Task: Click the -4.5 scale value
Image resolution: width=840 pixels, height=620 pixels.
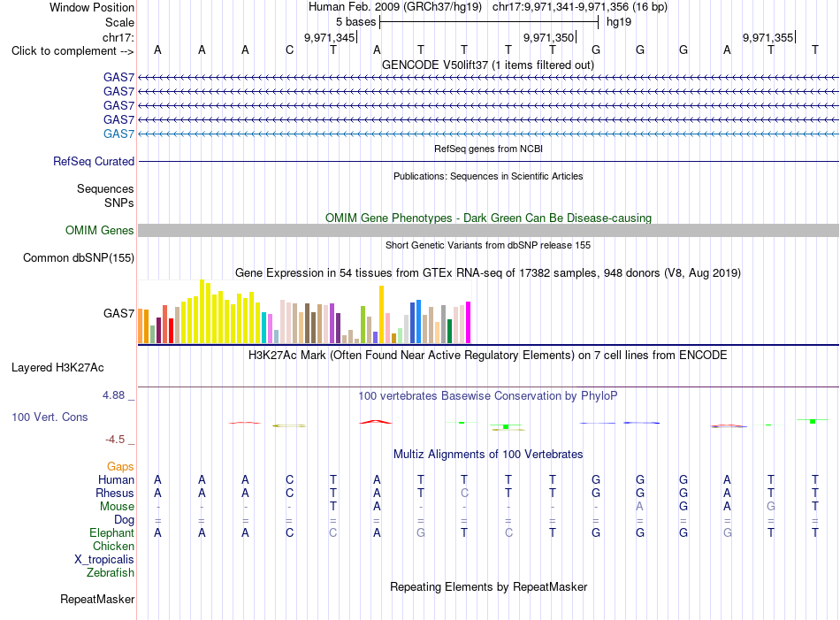Action: click(x=115, y=440)
